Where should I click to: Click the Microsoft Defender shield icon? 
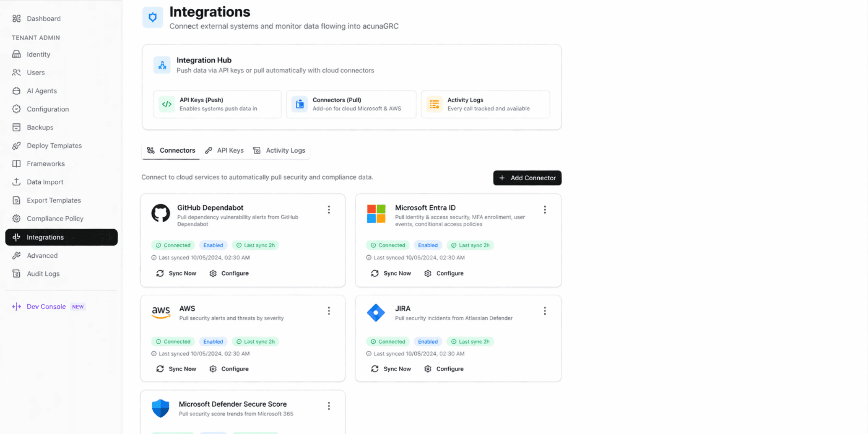tap(161, 408)
